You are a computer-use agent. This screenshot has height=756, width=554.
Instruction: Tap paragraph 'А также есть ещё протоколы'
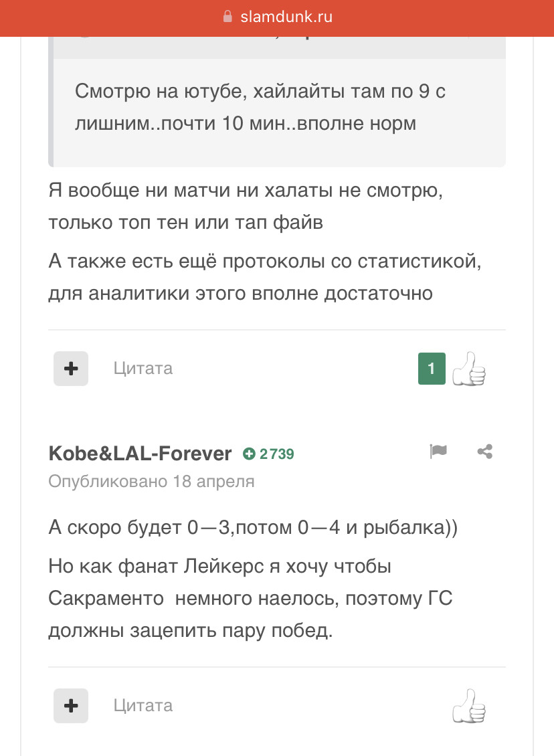pyautogui.click(x=265, y=277)
